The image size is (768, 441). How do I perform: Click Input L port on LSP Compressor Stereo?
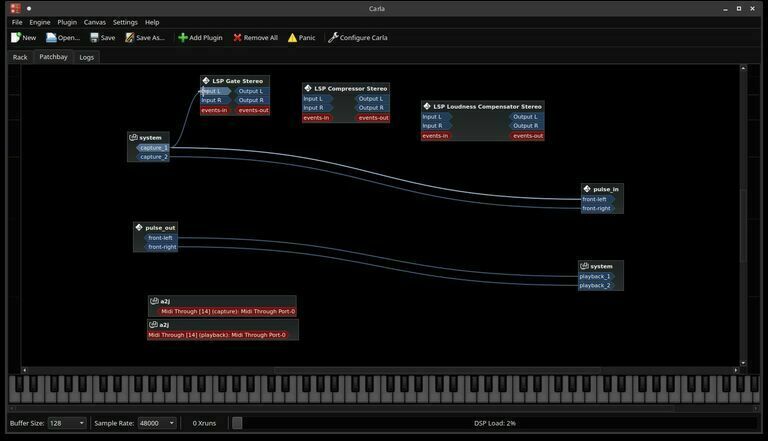(317, 98)
